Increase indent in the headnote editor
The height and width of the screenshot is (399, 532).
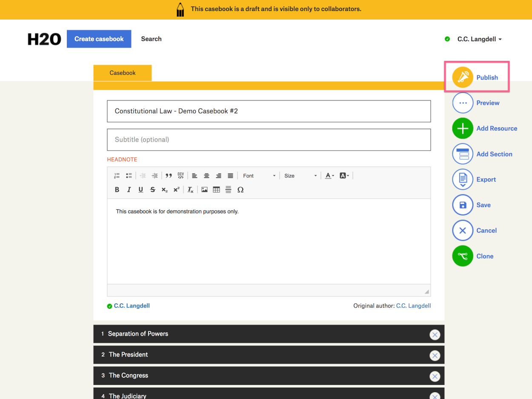(155, 176)
